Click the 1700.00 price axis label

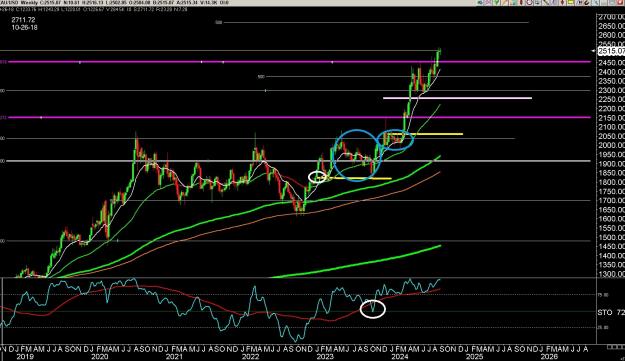(x=611, y=200)
